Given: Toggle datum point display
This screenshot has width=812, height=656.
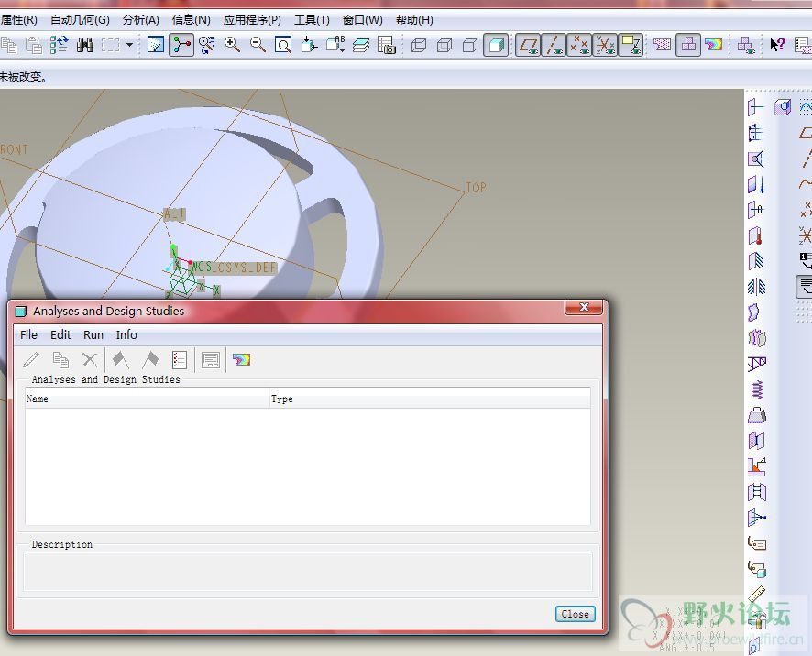Looking at the screenshot, I should 579,45.
